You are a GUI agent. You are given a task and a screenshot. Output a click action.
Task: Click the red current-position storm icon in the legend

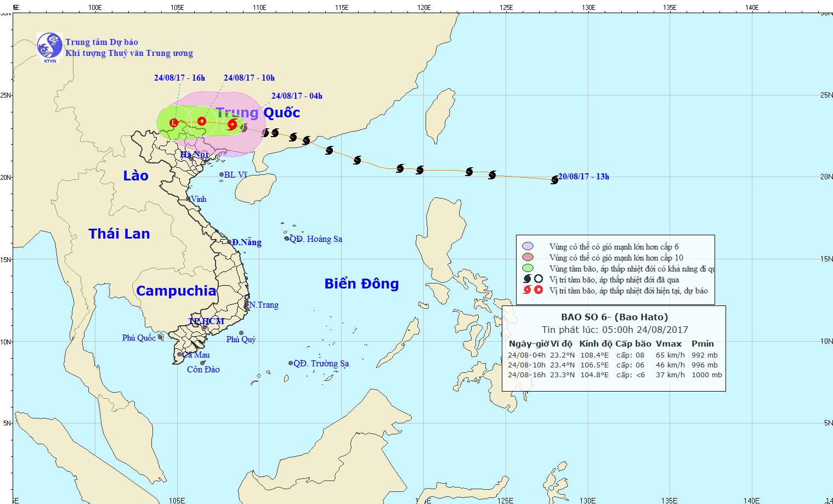tap(527, 290)
